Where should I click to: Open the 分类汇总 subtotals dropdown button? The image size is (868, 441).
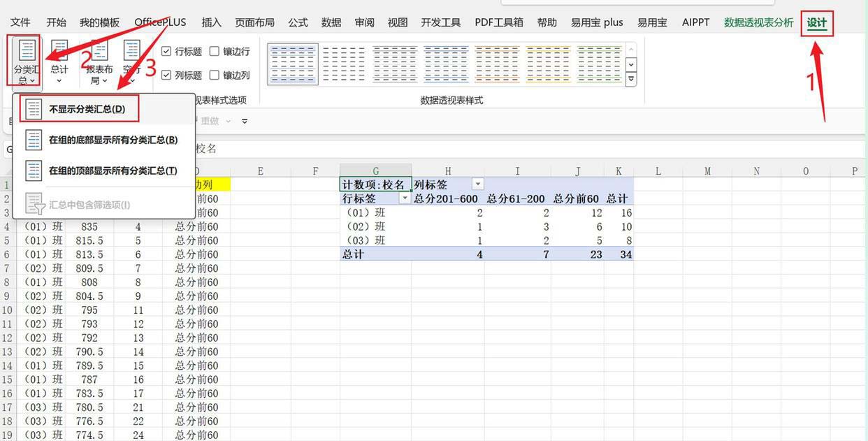[27, 61]
